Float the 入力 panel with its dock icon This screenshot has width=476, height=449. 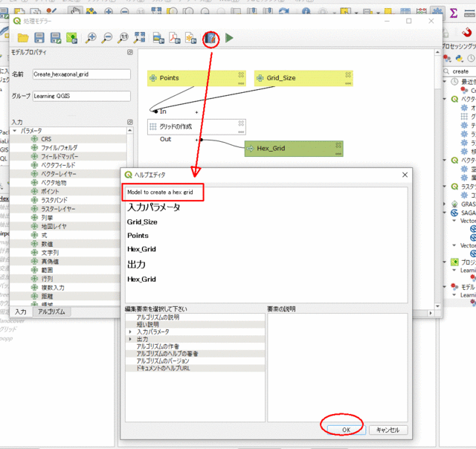130,122
